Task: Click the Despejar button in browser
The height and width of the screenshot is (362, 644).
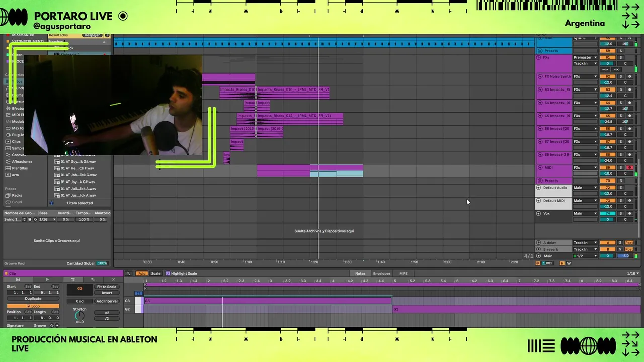Action: click(x=92, y=35)
